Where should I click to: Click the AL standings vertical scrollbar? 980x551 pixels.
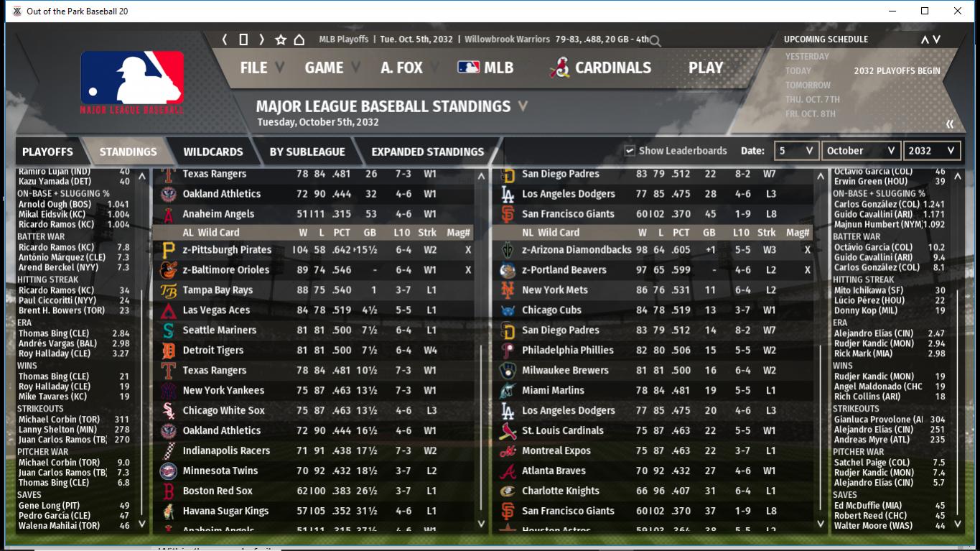click(482, 351)
